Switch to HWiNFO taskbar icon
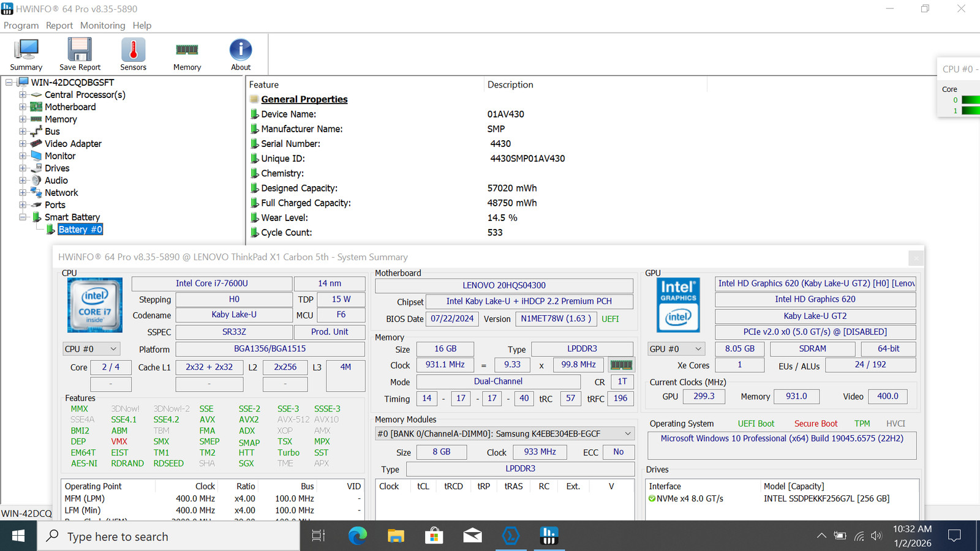 pos(549,536)
